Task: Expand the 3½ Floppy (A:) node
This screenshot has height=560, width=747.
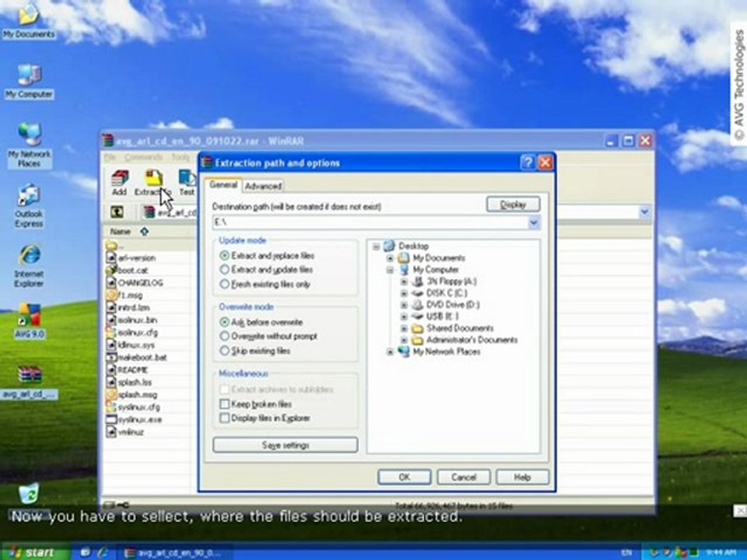Action: (x=404, y=282)
